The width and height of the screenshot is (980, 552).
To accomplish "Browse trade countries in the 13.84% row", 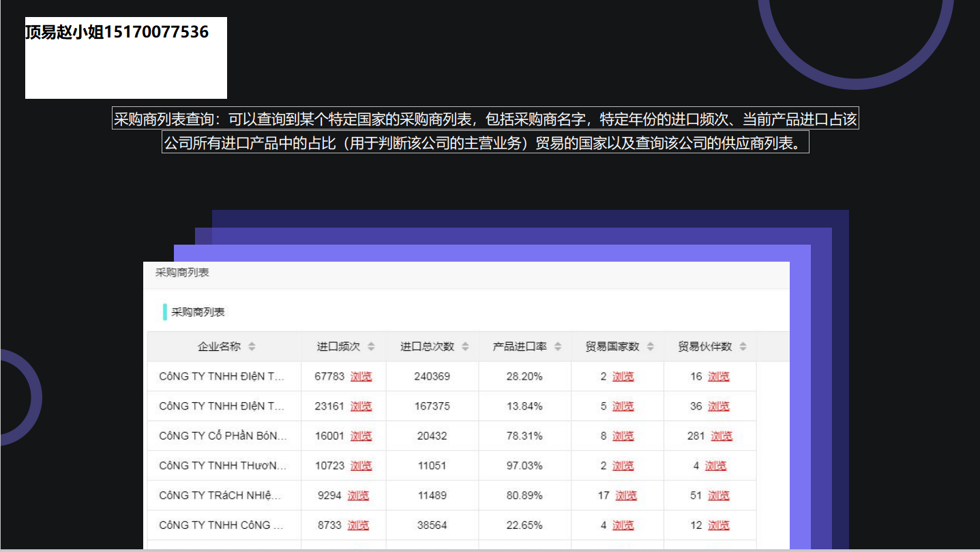I will pos(623,406).
